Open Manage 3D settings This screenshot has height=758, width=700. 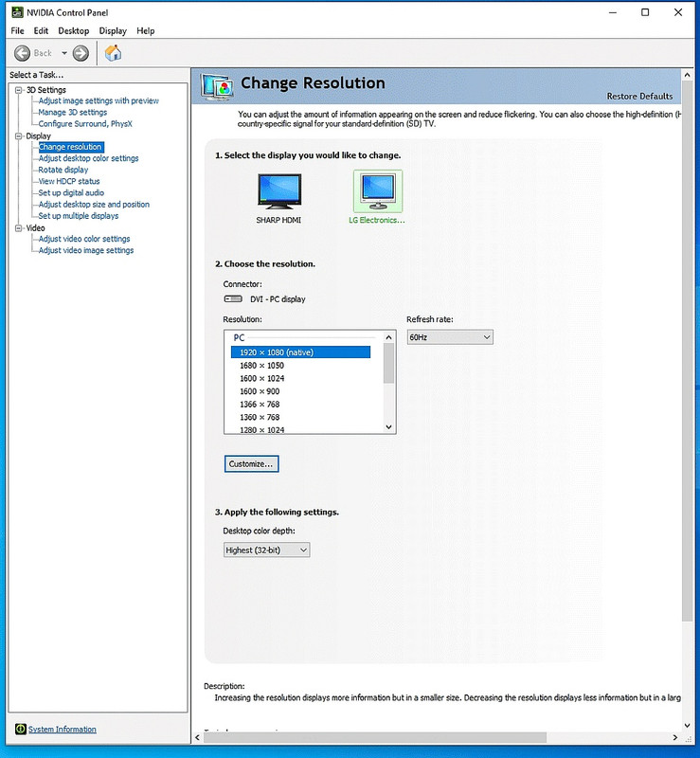pyautogui.click(x=73, y=112)
